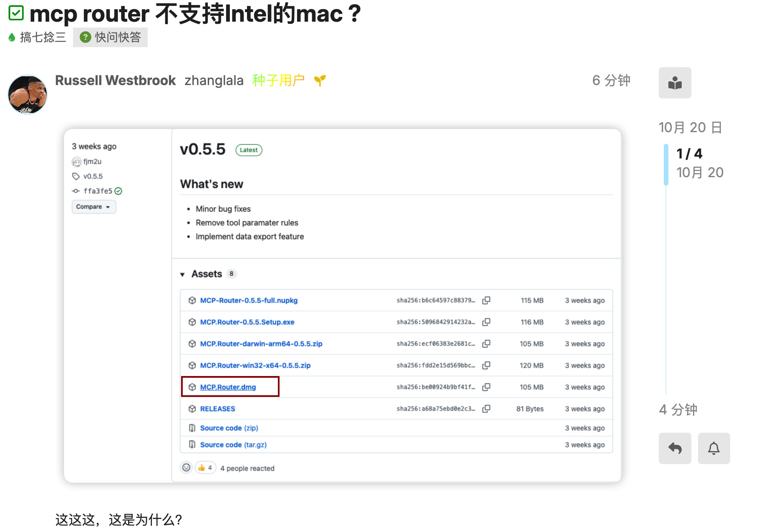Click the Latest release badge
This screenshot has width=761, height=532.
pos(249,150)
